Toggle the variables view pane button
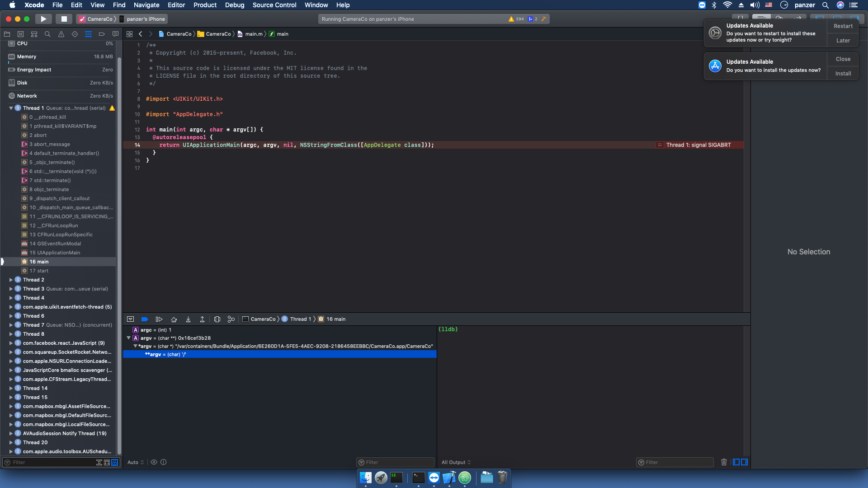Screen dimensions: 868x488 pyautogui.click(x=736, y=462)
